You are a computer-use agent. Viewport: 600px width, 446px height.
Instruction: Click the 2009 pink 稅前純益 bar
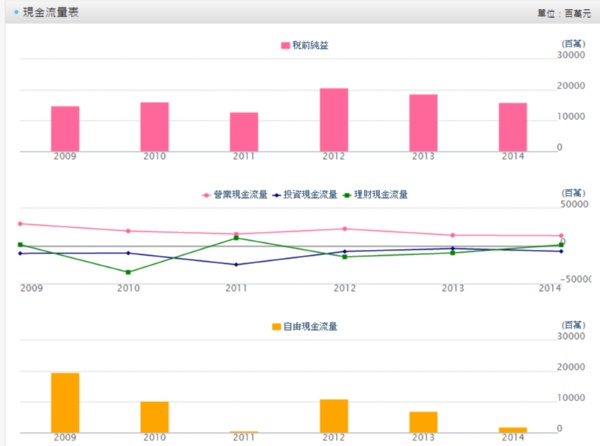(65, 129)
